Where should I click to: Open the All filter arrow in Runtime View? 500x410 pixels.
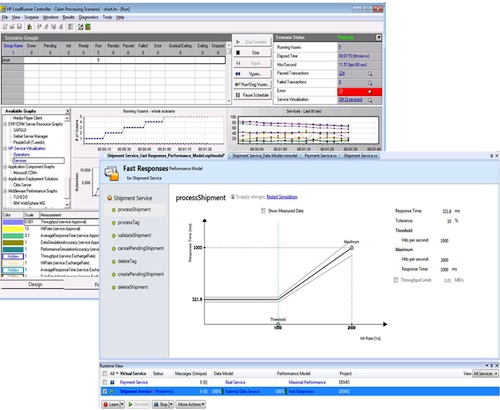point(117,373)
